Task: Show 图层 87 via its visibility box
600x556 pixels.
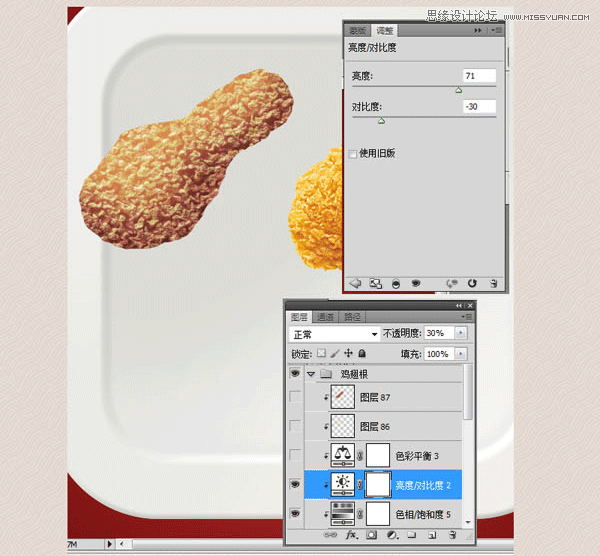Action: pyautogui.click(x=295, y=396)
